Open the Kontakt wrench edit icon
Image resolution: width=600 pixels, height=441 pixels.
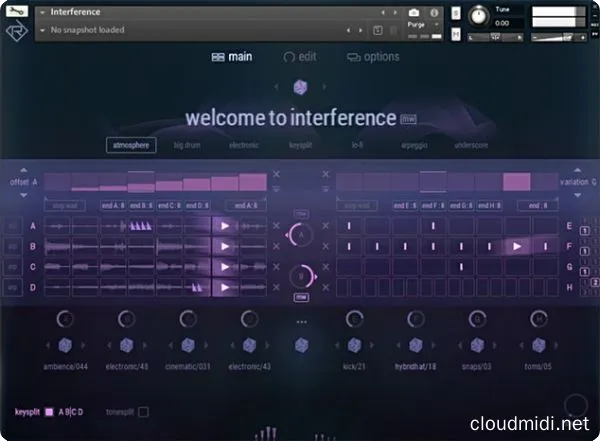(17, 11)
